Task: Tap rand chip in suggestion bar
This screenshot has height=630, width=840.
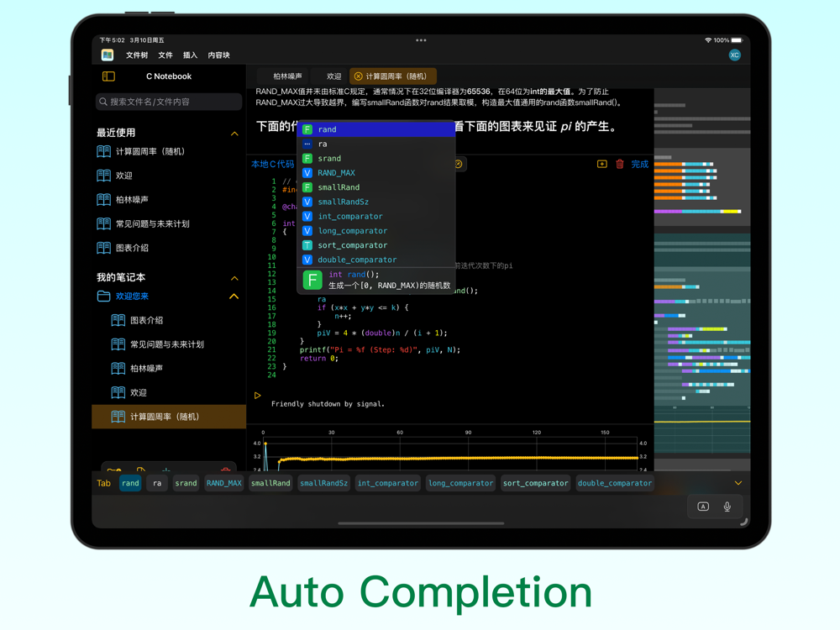Action: (130, 483)
